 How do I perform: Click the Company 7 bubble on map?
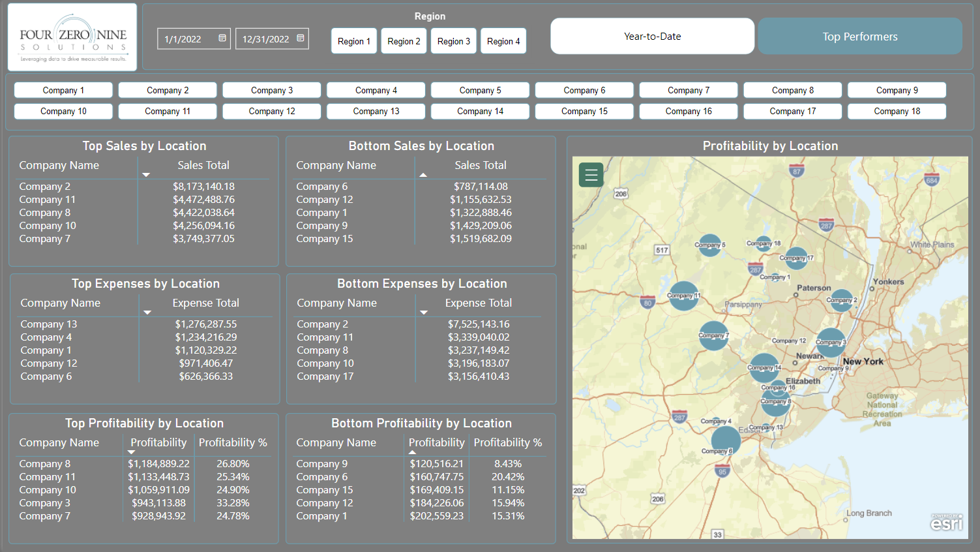click(714, 335)
